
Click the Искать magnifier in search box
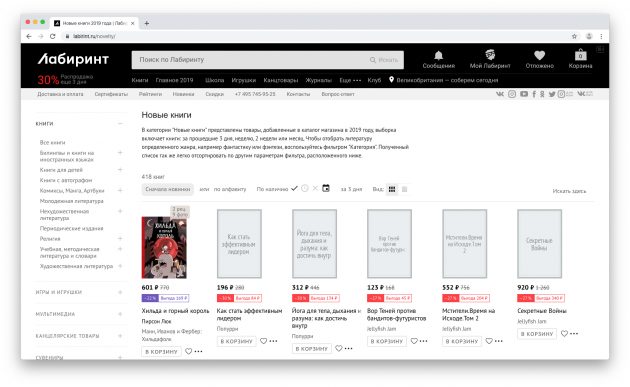pyautogui.click(x=373, y=60)
